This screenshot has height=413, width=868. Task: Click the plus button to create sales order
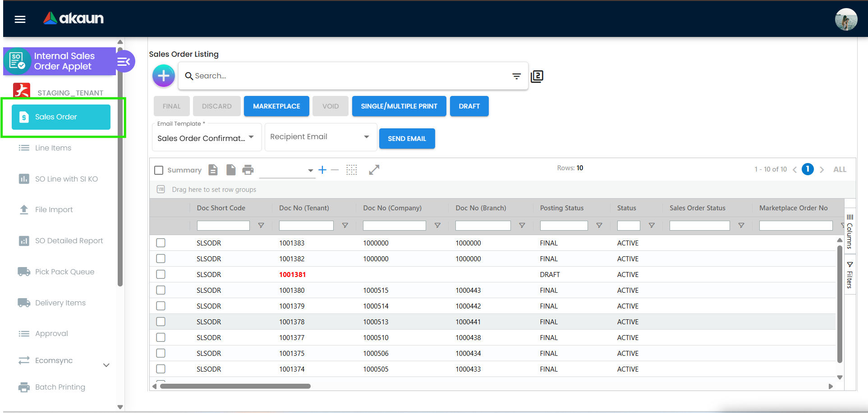click(x=164, y=76)
